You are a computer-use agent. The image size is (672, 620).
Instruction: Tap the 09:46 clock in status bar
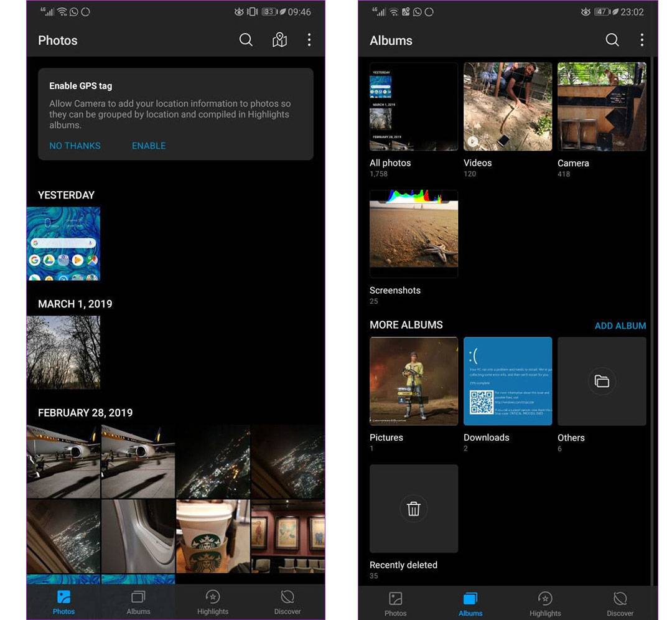pos(299,12)
